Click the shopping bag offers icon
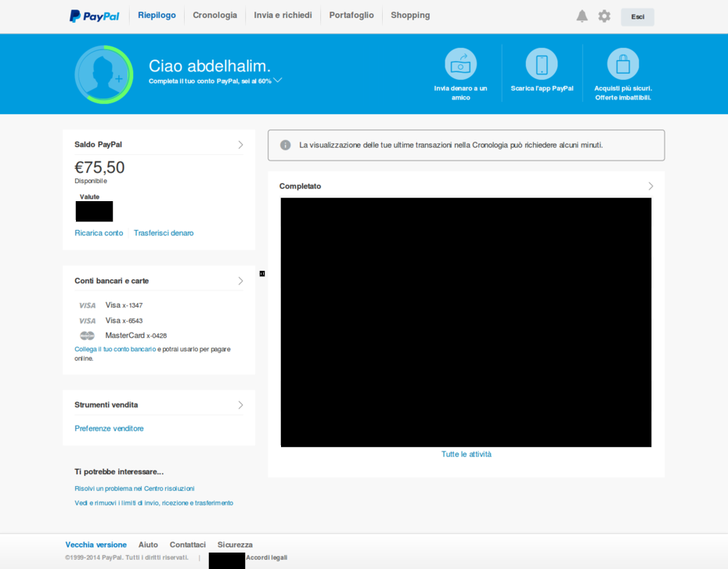The width and height of the screenshot is (728, 569). 623,64
